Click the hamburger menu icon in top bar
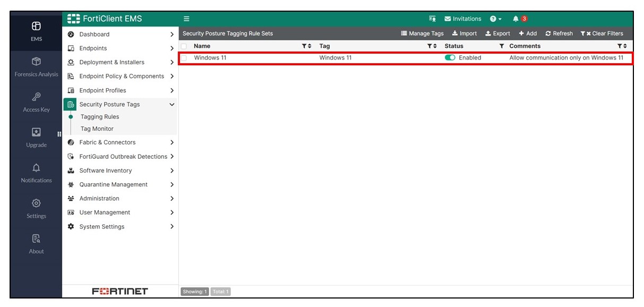 pos(186,19)
